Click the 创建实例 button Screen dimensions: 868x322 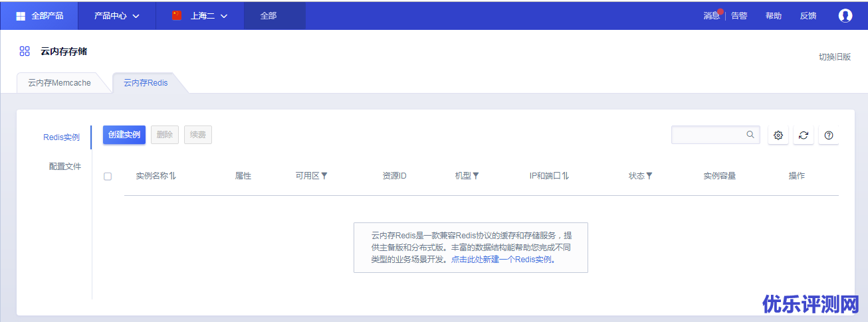click(124, 135)
